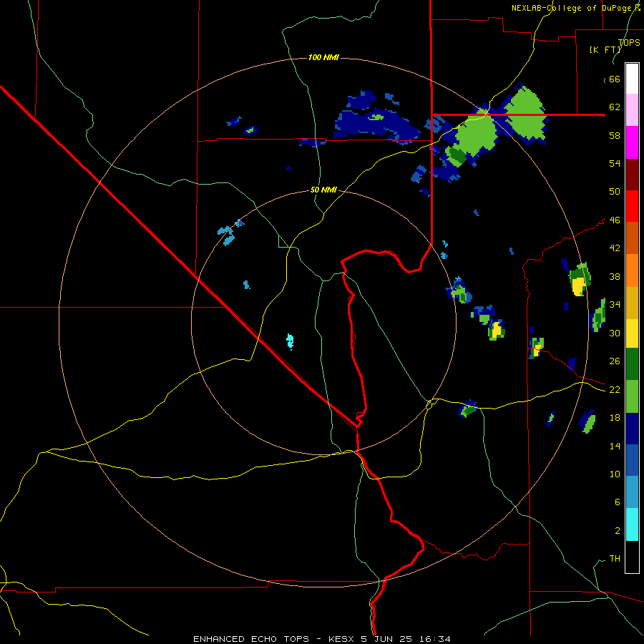Pick the light blue legend swatch

(632, 492)
